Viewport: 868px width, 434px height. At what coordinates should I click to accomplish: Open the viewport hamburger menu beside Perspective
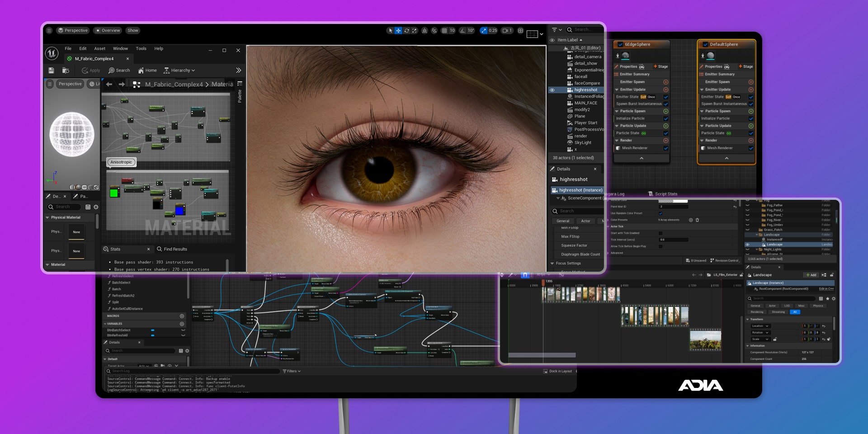click(x=49, y=30)
